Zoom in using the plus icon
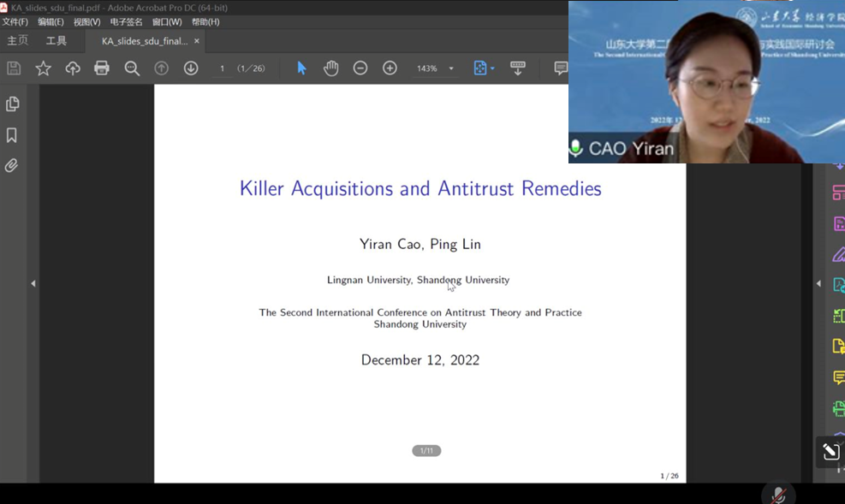Screen dimensions: 845x504 click(x=390, y=68)
